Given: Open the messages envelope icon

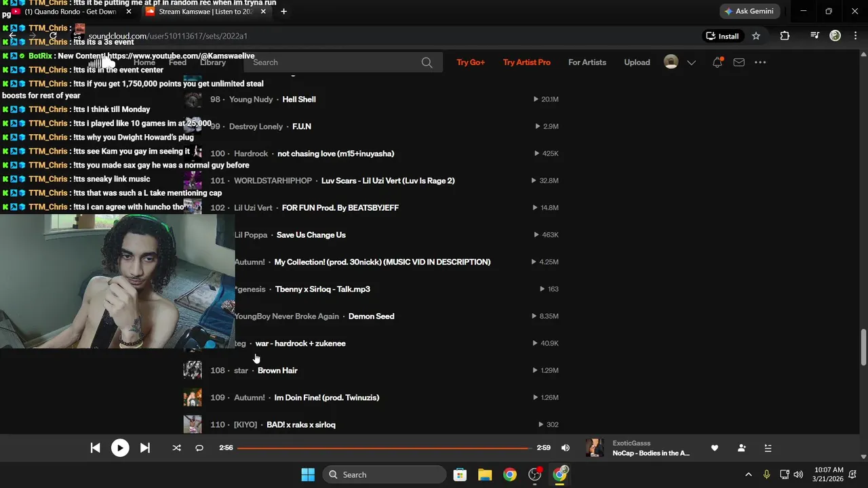Looking at the screenshot, I should [x=739, y=62].
